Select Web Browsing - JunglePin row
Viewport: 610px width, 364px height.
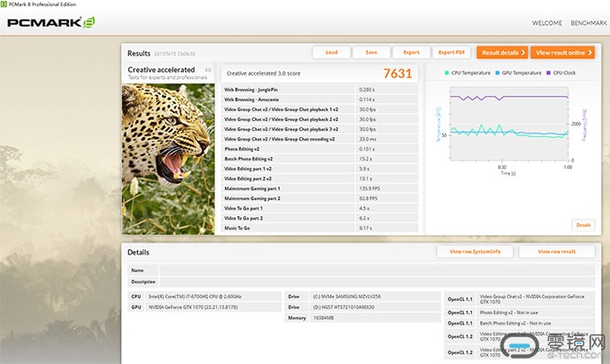pyautogui.click(x=319, y=90)
